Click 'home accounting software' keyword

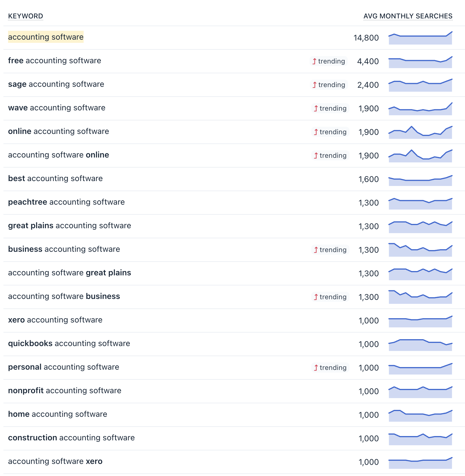(x=57, y=414)
